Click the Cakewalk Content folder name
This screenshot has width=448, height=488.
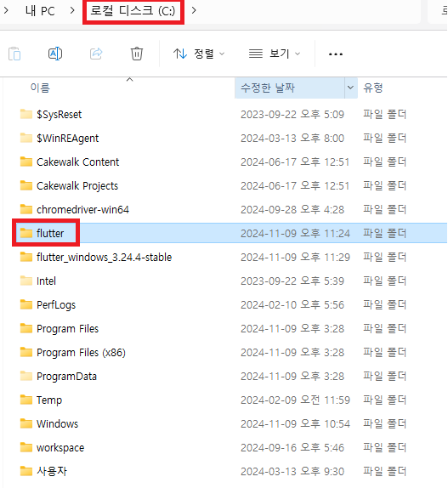[x=77, y=162]
